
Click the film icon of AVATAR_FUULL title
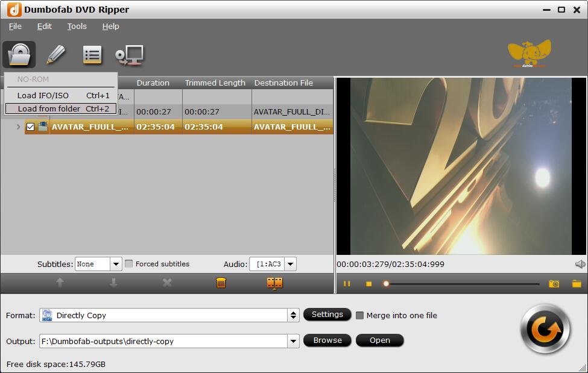pyautogui.click(x=43, y=127)
